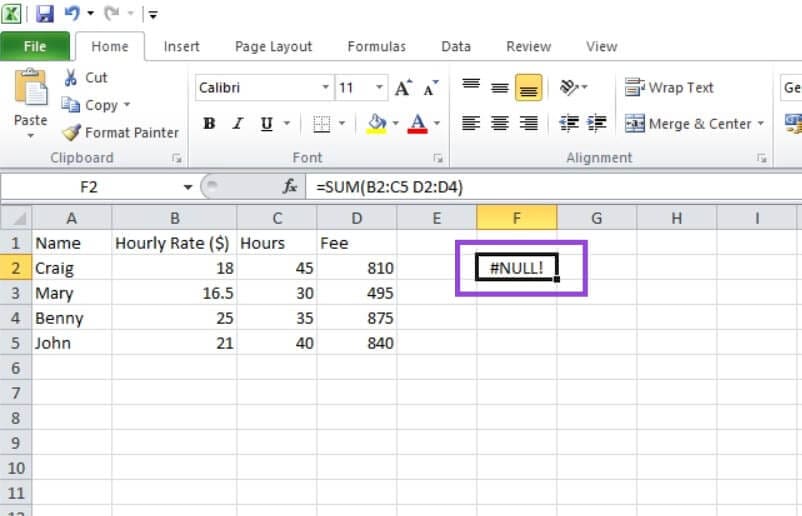Select the Format Painter tool
Image resolution: width=802 pixels, height=516 pixels.
pos(120,132)
